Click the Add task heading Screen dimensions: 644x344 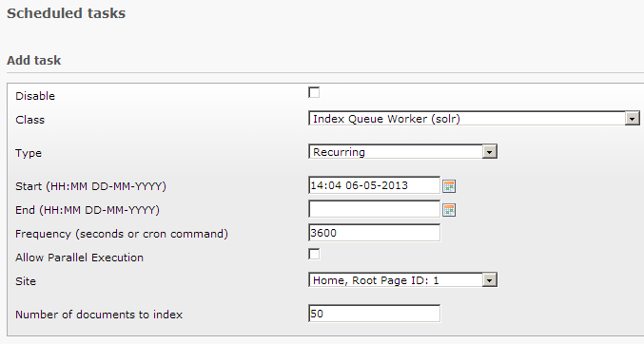coord(33,61)
